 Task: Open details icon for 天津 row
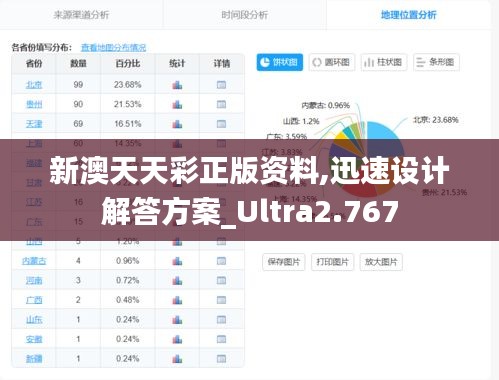point(221,124)
